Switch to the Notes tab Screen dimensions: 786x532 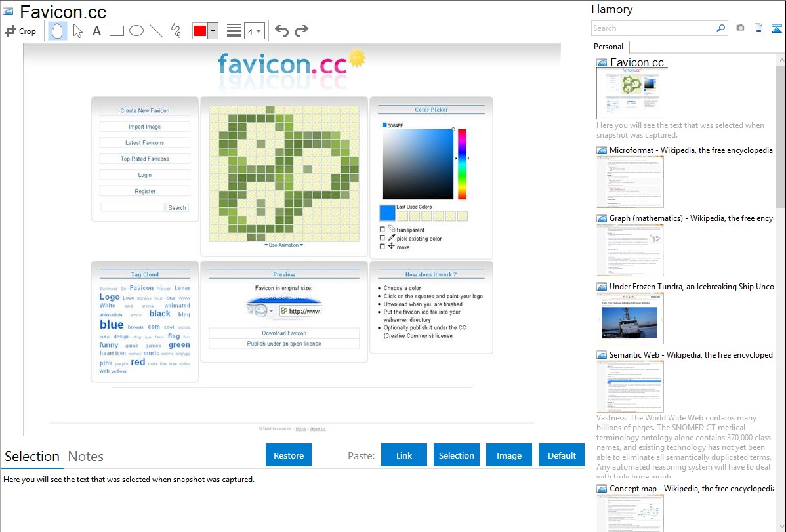(x=86, y=457)
